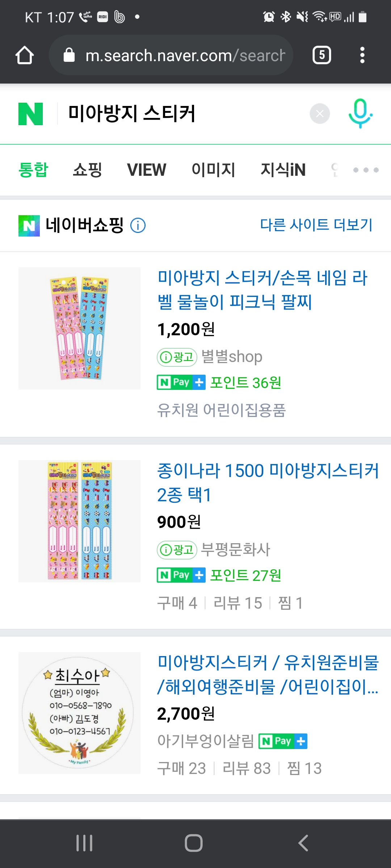Screen dimensions: 391x868
Task: Click the search input field with 미아방지 스티커
Action: [x=181, y=114]
